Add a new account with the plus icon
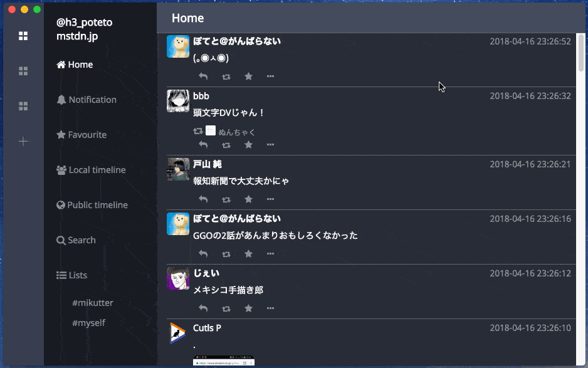This screenshot has width=588, height=368. (23, 142)
